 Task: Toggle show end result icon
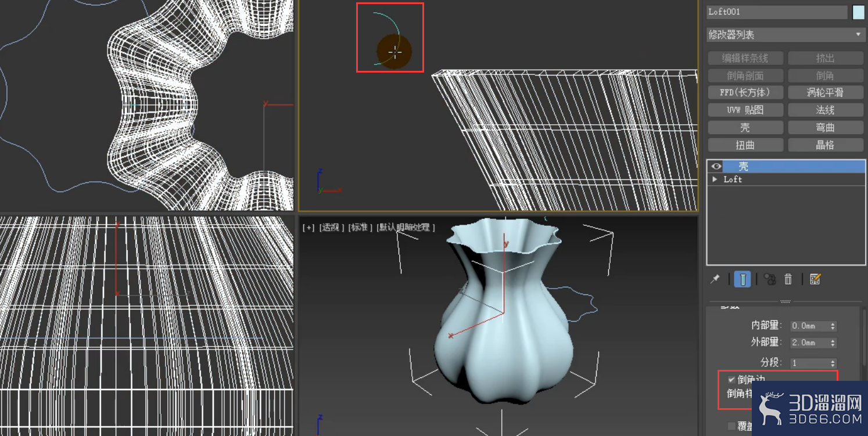point(743,279)
